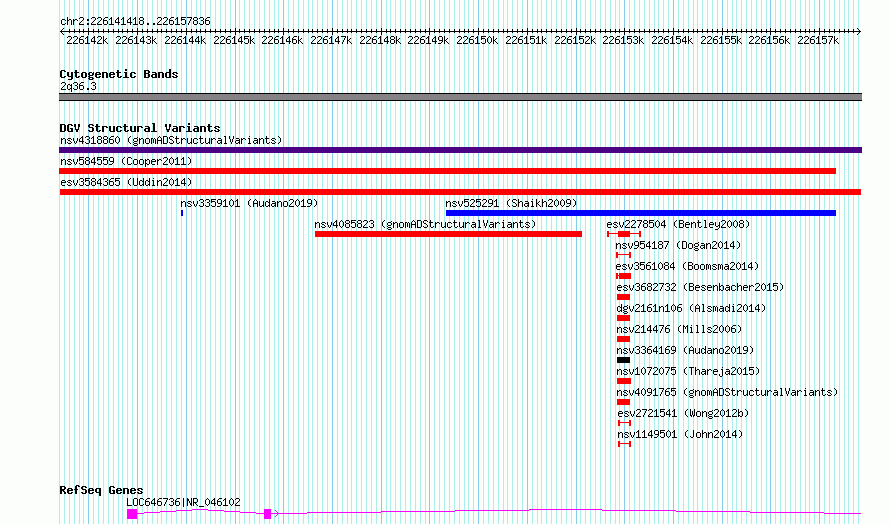Viewport: 890px width, 524px height.
Task: Select the esv3682732 Besenbacher2015 red block
Action: pyautogui.click(x=623, y=297)
